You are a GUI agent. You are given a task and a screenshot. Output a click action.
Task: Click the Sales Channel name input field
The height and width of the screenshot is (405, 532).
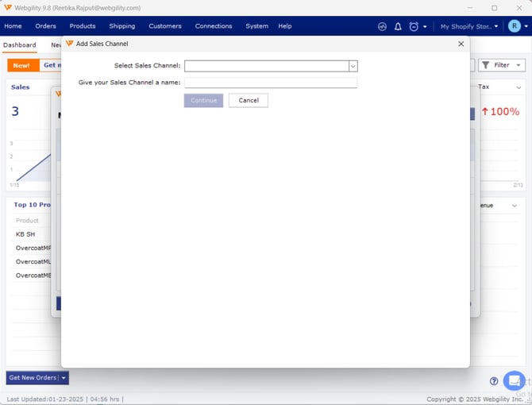pyautogui.click(x=271, y=82)
